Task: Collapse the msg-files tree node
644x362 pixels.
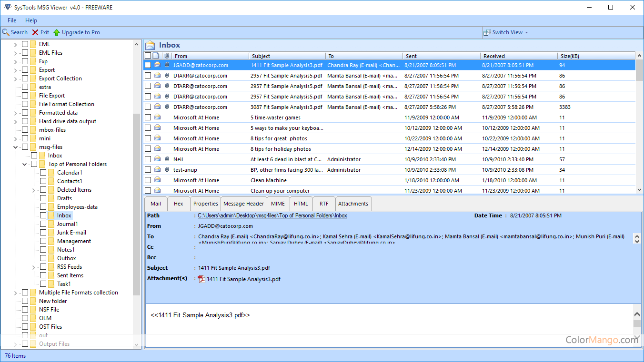Action: (15, 147)
